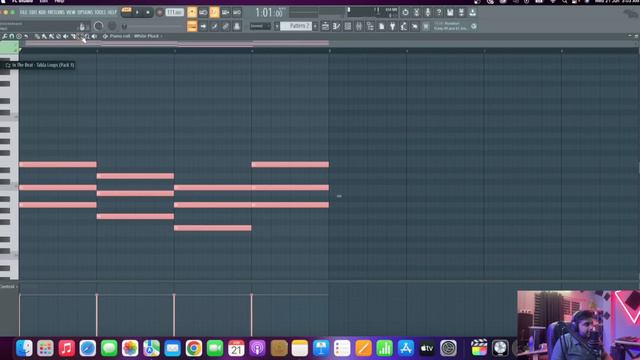Toggle the piano roll snap magnet

pos(12,36)
